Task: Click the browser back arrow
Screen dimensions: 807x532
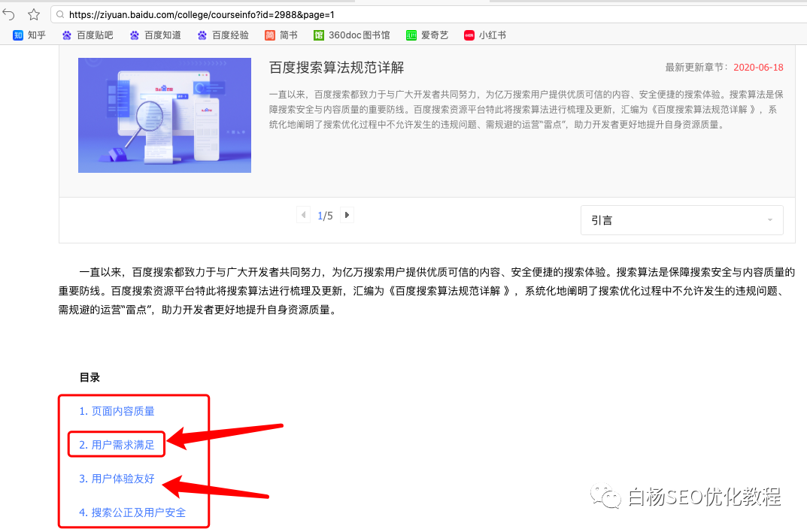Action: (x=9, y=13)
